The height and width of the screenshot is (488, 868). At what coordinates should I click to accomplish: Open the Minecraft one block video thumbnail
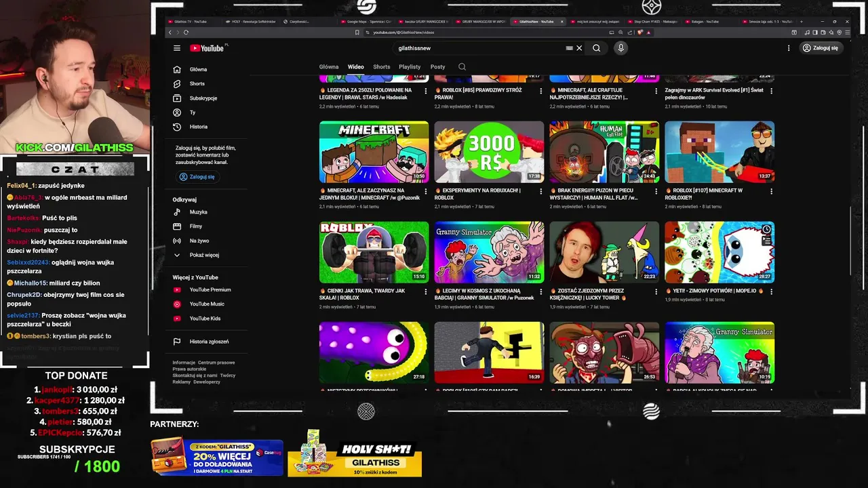pyautogui.click(x=374, y=152)
